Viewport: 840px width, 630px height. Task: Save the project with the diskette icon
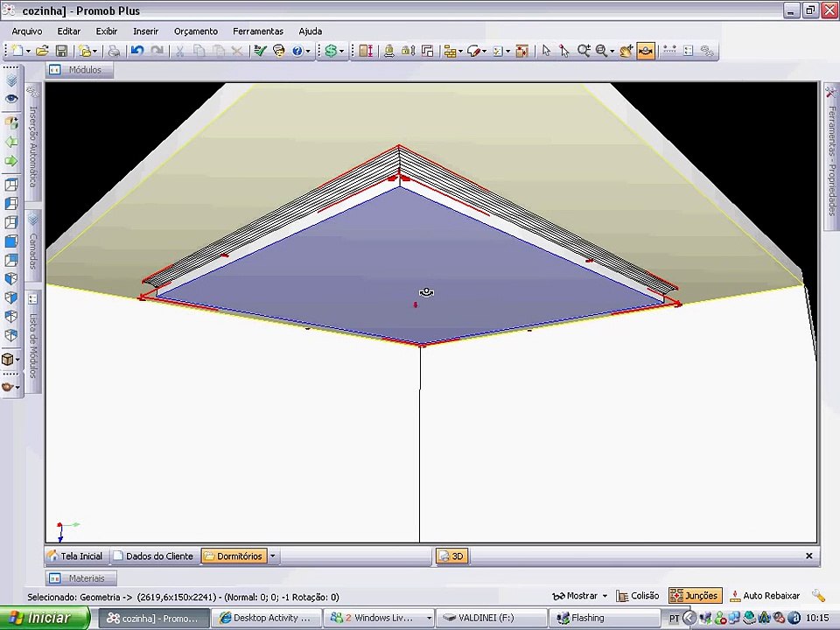tap(61, 51)
